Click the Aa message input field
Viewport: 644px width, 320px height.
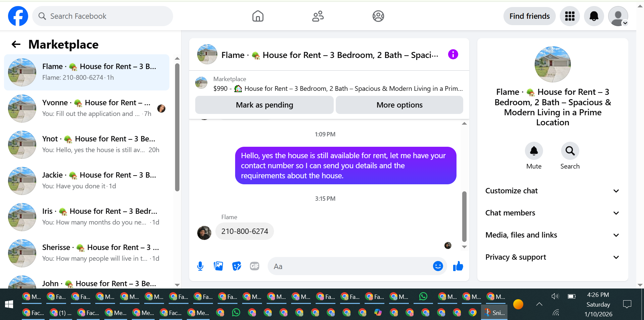click(x=351, y=266)
